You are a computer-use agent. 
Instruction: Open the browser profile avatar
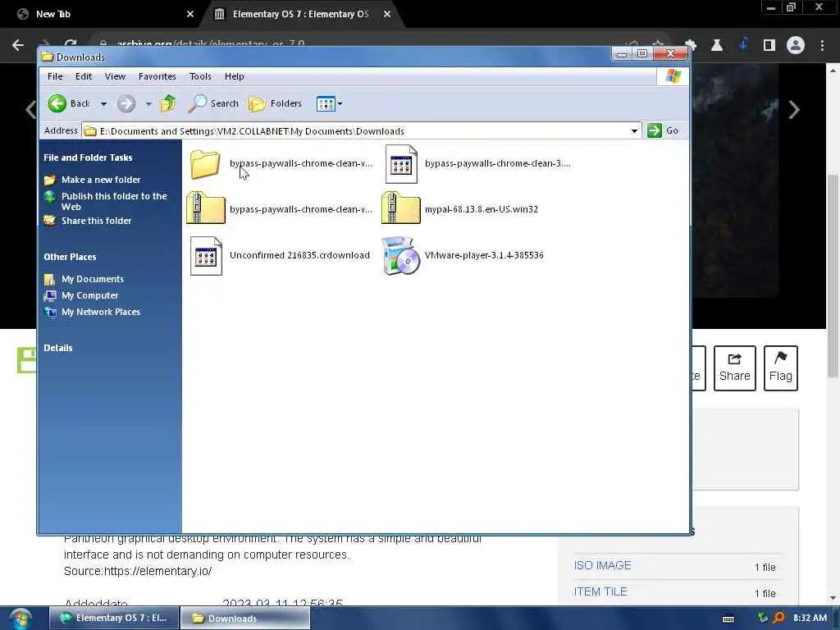[796, 45]
